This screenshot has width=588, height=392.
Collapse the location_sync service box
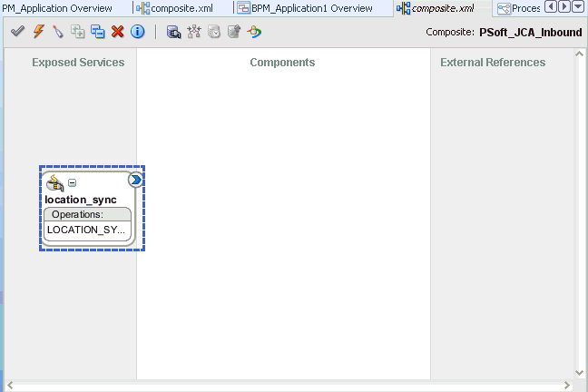pyautogui.click(x=72, y=182)
